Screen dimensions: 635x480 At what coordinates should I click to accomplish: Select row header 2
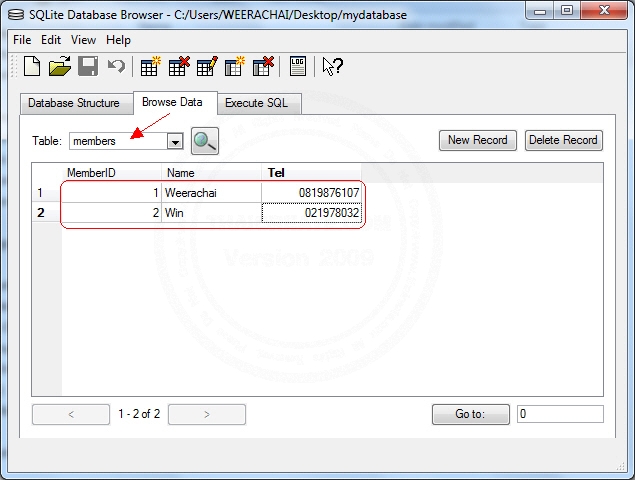pyautogui.click(x=47, y=213)
